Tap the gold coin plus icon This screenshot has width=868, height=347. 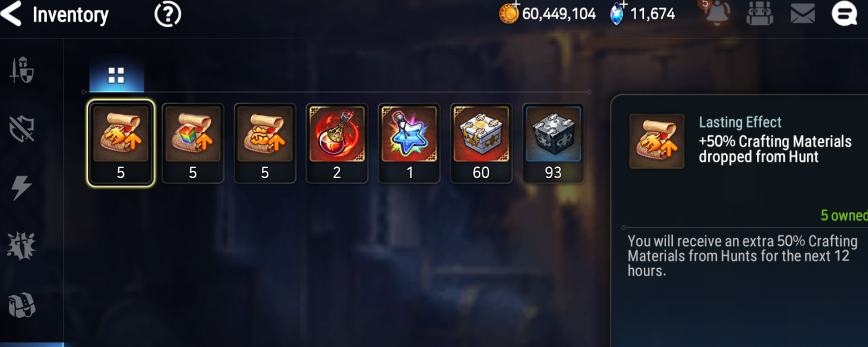coord(509,13)
